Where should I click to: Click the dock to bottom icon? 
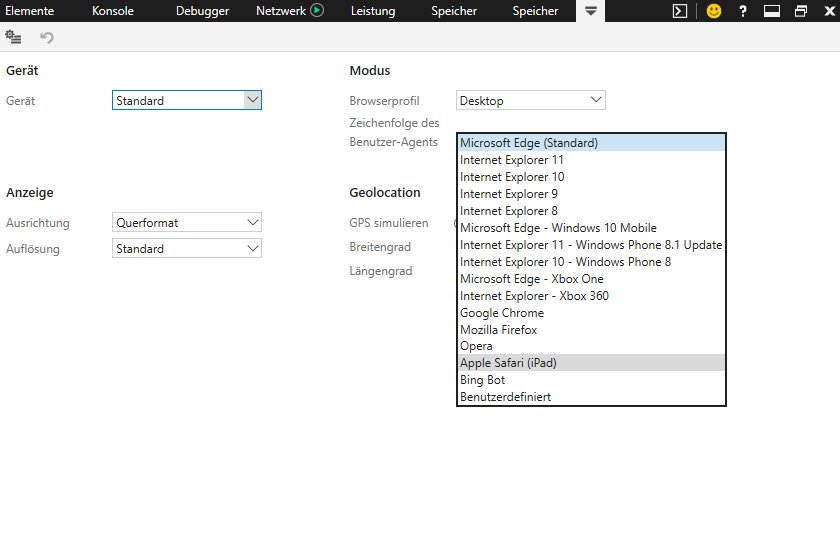tap(771, 11)
